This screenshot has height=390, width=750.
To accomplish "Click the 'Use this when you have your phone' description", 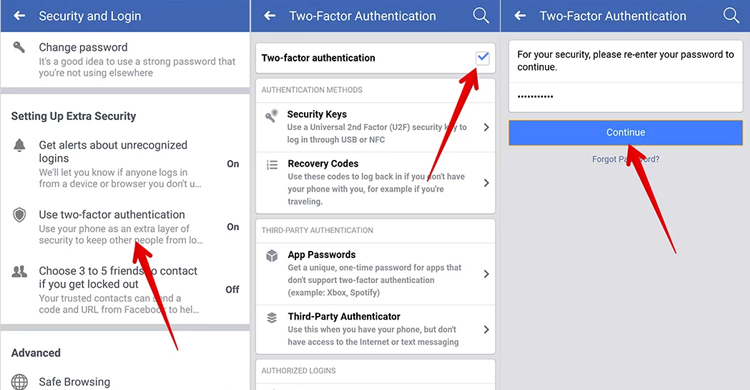I will coord(373,335).
